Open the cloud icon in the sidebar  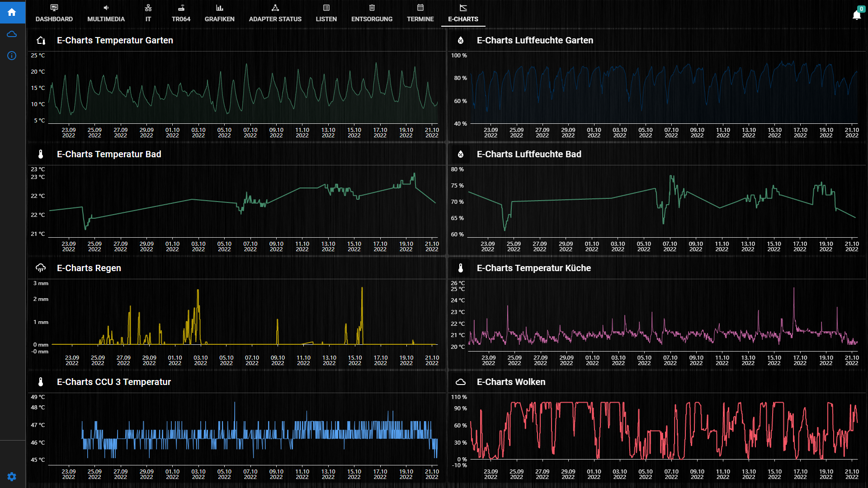coord(12,34)
